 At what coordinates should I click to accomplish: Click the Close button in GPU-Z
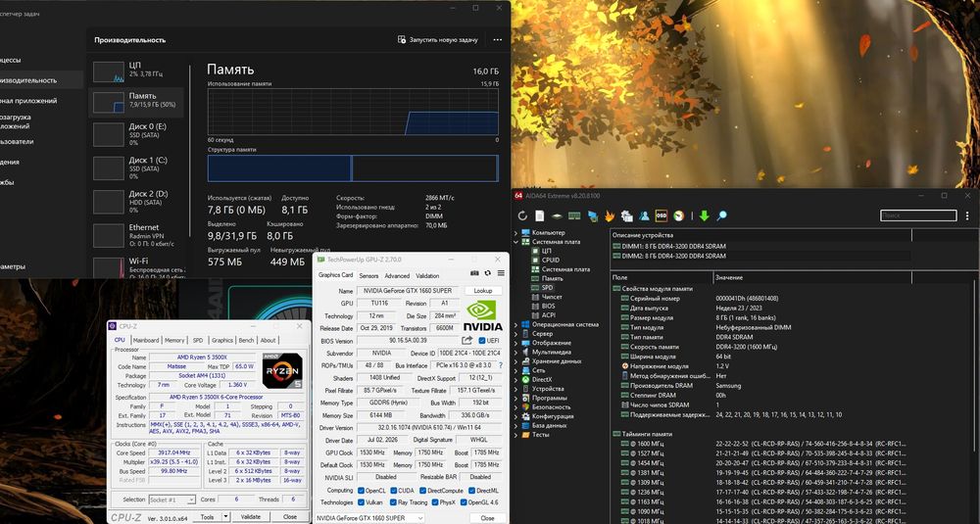click(487, 518)
